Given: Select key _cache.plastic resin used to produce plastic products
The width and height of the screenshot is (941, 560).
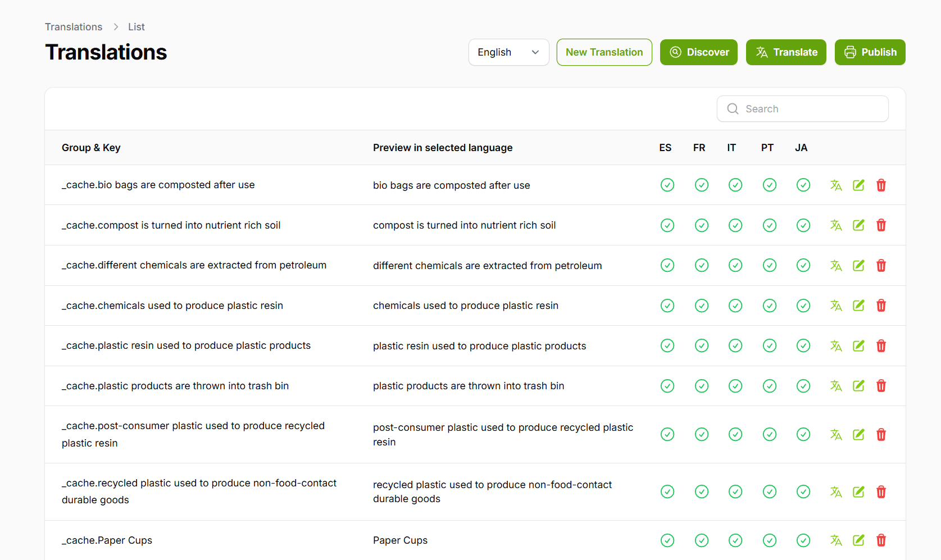Looking at the screenshot, I should (186, 345).
